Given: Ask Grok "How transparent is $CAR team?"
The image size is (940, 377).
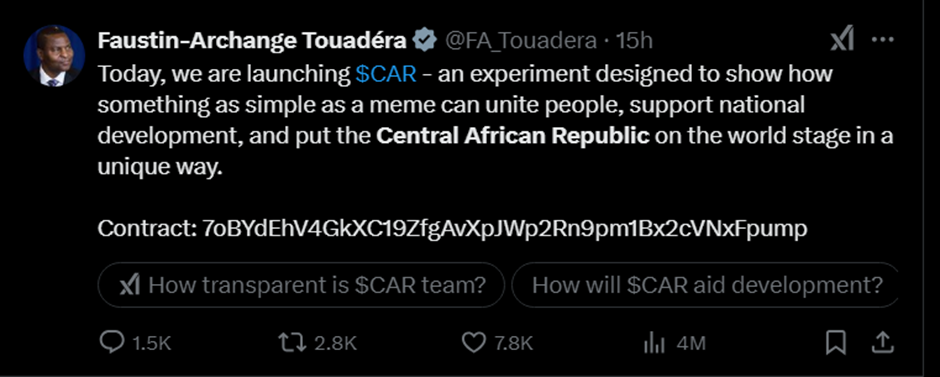Looking at the screenshot, I should (x=302, y=285).
